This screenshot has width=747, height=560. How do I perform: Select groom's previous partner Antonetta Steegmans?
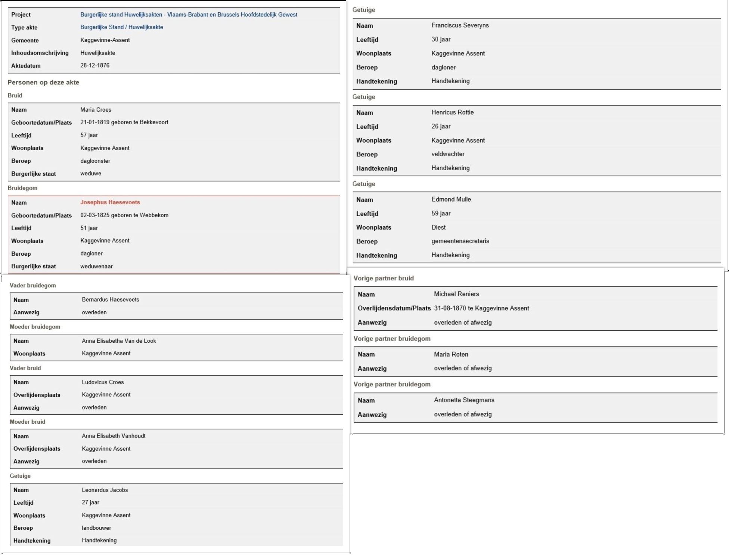(x=464, y=400)
